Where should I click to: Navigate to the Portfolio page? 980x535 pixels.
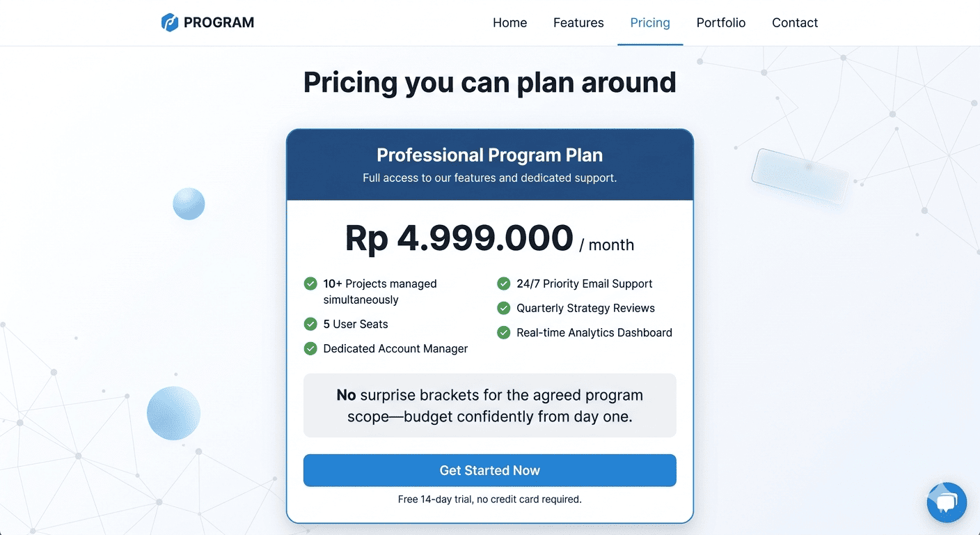[720, 23]
